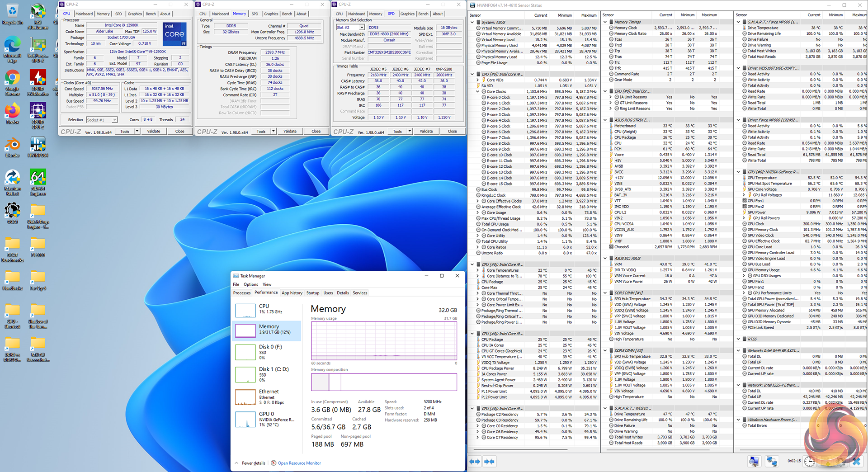Select Mainboard tab in first CPU-Z window
868x472 pixels.
click(x=84, y=14)
